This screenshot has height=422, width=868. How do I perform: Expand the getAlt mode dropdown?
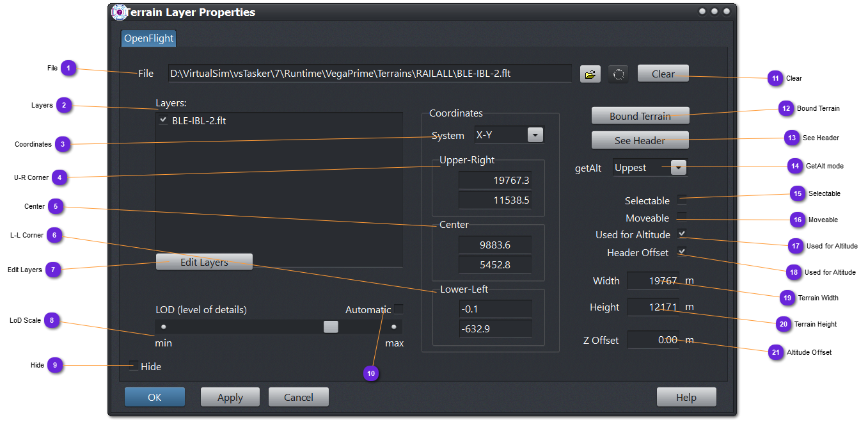[x=679, y=168]
